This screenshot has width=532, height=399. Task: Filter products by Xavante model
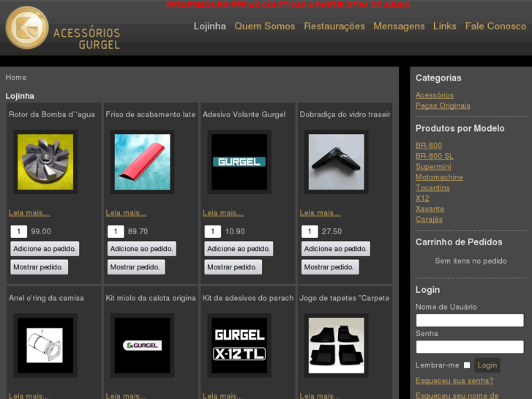430,209
